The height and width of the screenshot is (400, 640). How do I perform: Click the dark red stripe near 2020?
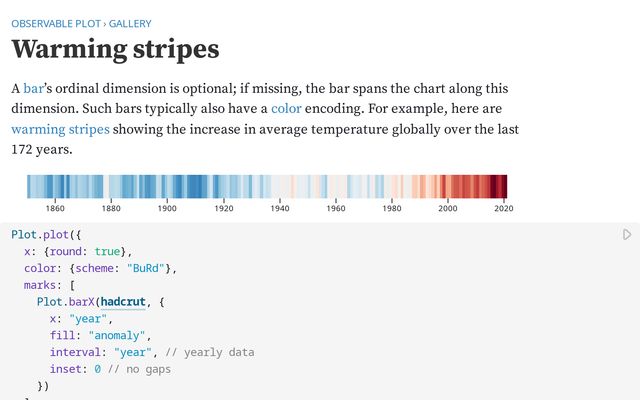tap(500, 186)
